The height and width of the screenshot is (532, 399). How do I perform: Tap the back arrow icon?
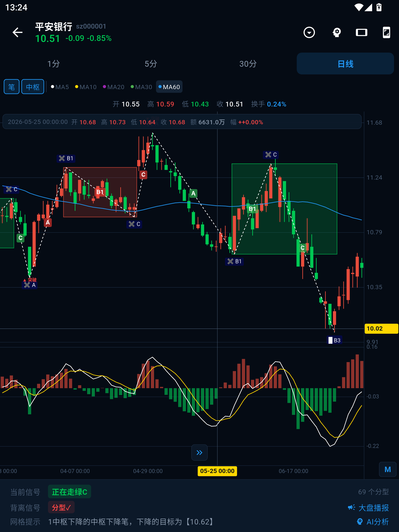pyautogui.click(x=17, y=32)
